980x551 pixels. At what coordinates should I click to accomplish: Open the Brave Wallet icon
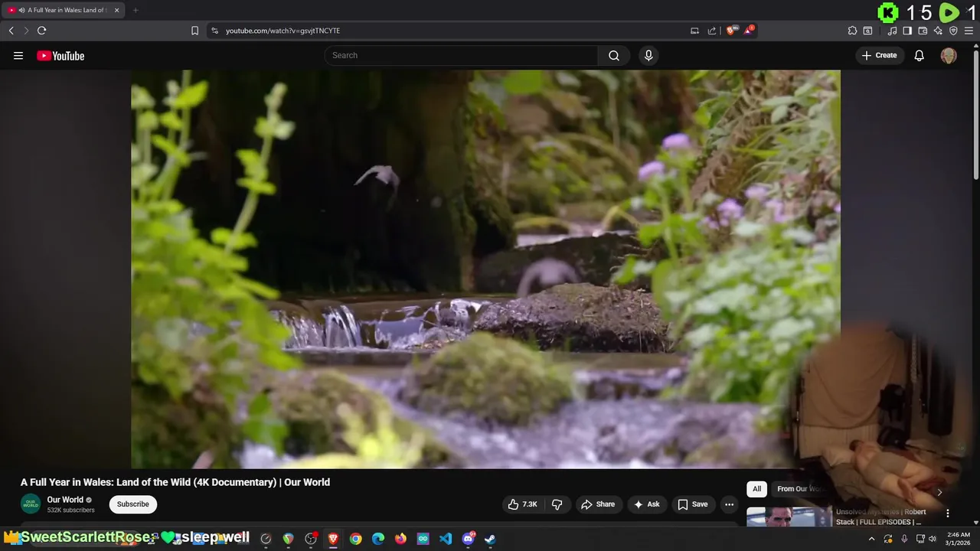[x=923, y=31]
